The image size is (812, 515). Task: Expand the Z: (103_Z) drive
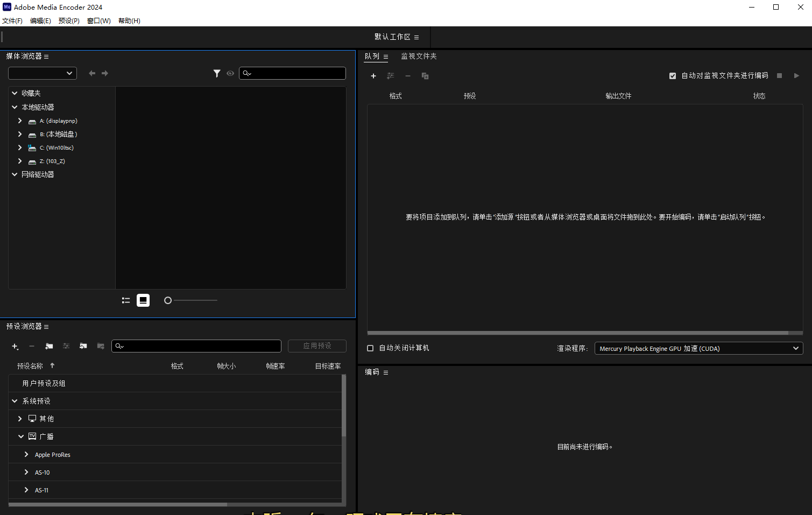click(x=20, y=161)
